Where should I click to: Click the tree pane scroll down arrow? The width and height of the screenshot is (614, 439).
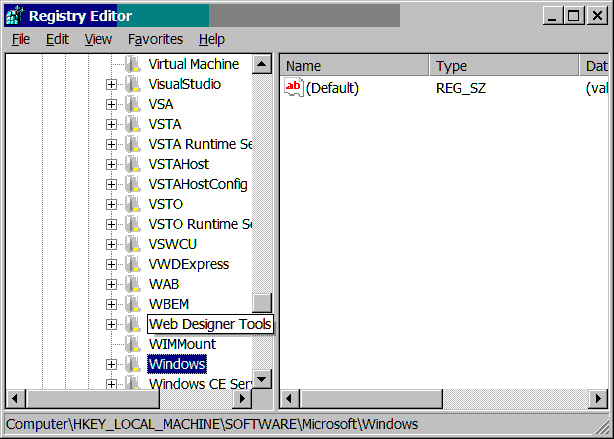click(262, 379)
